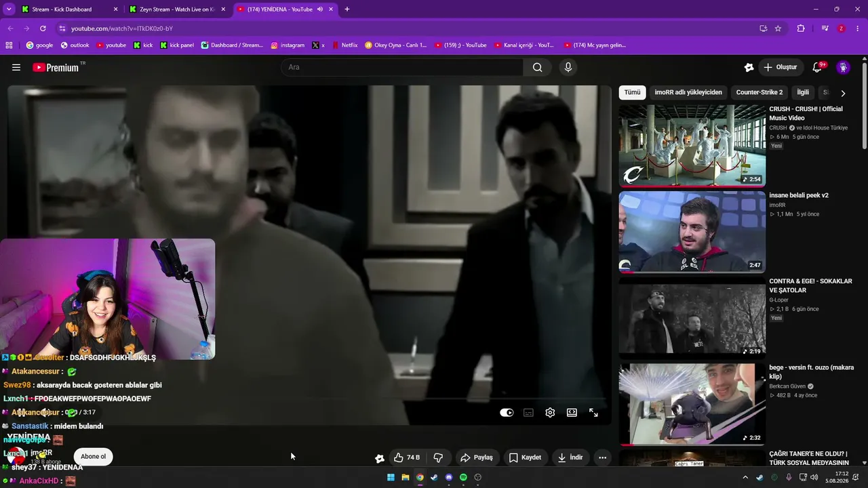The height and width of the screenshot is (488, 868).
Task: Start voice search with the microphone
Action: click(568, 67)
